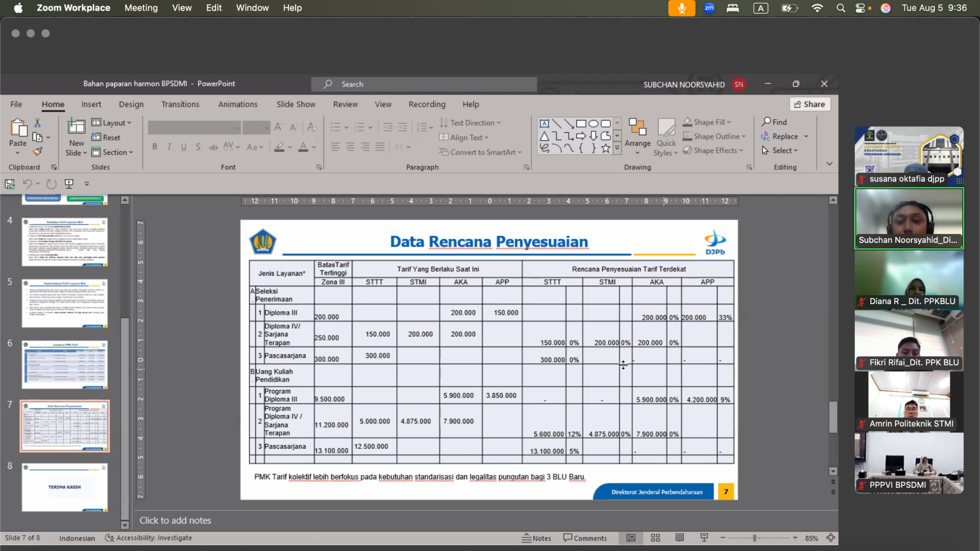Viewport: 980px width, 551px height.
Task: Open the Font Color swatch
Action: coord(303,147)
